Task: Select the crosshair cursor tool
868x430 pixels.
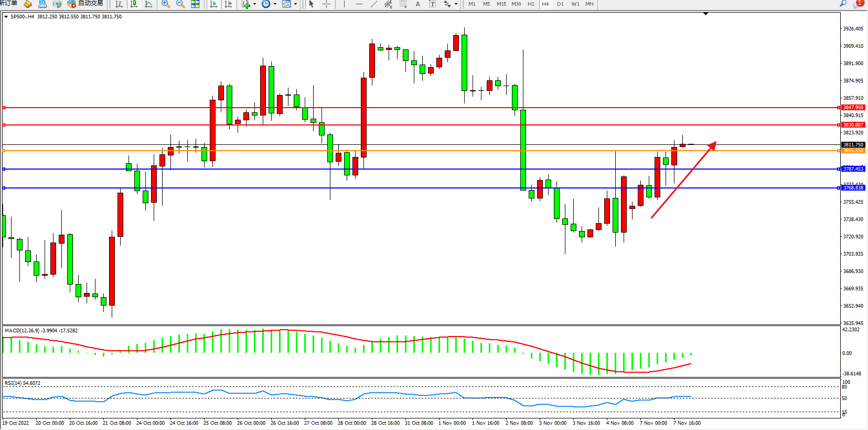Action: (x=326, y=4)
